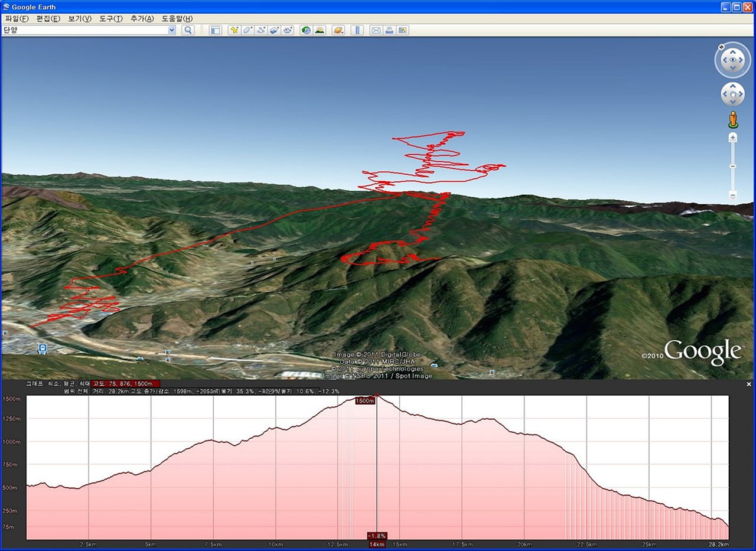Click the Google Earth title bar icon
This screenshot has width=756, height=551.
[6, 6]
